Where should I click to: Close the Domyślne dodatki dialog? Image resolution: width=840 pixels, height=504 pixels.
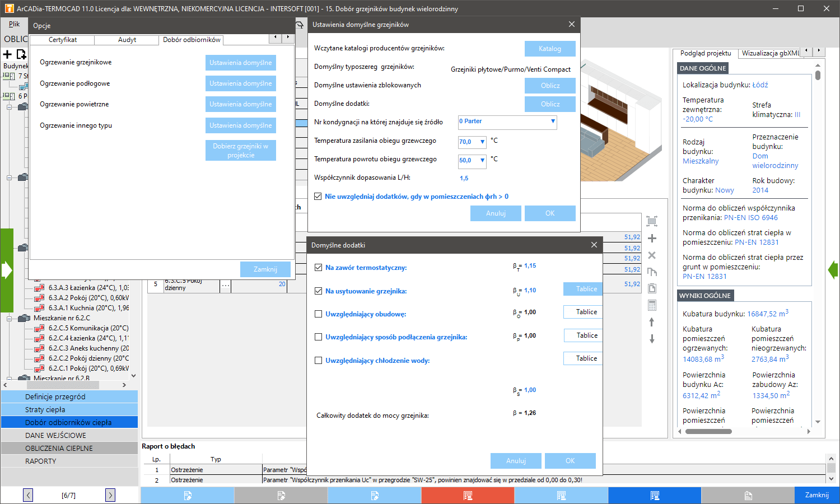coord(594,245)
